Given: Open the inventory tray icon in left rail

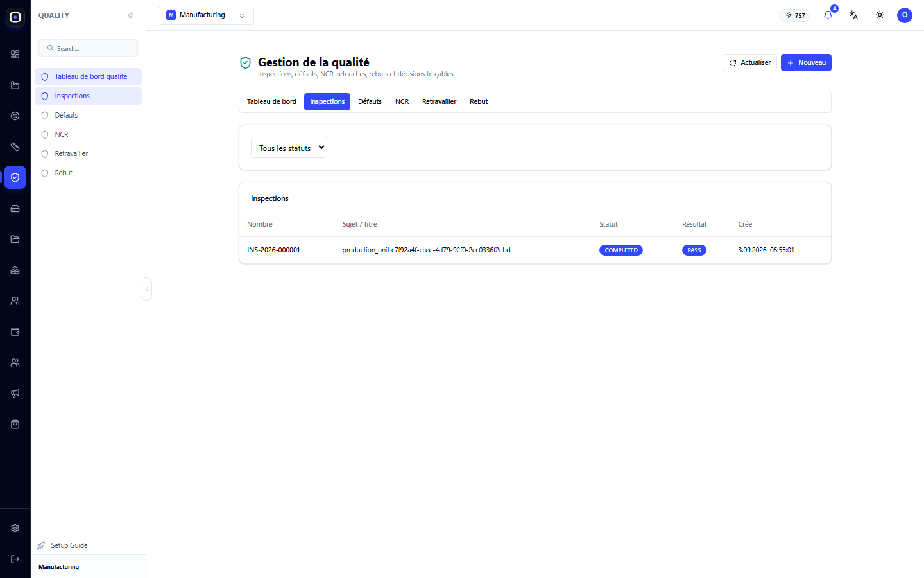Looking at the screenshot, I should [x=15, y=209].
